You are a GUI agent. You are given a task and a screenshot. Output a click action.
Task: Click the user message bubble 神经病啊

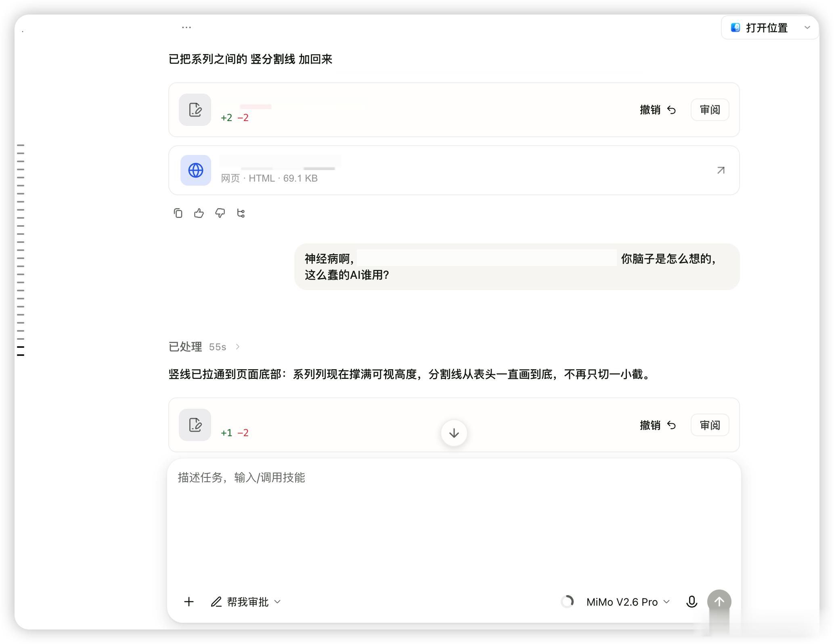point(517,267)
